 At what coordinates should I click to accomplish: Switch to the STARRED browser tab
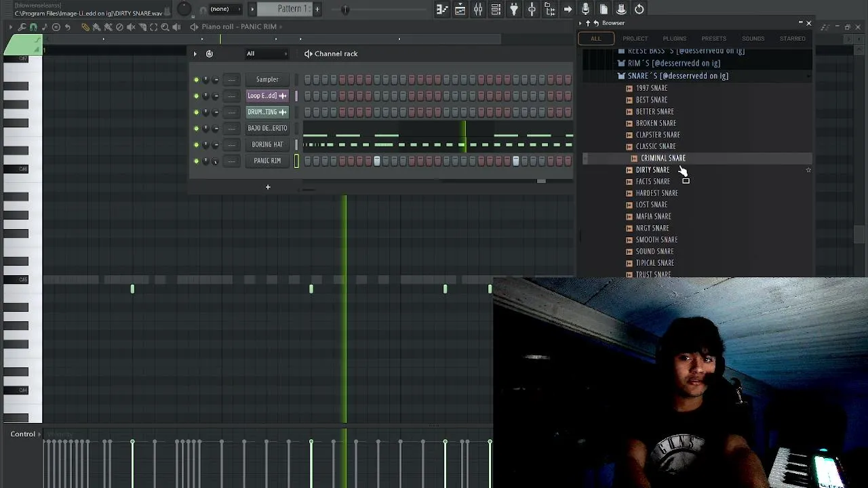click(x=792, y=39)
